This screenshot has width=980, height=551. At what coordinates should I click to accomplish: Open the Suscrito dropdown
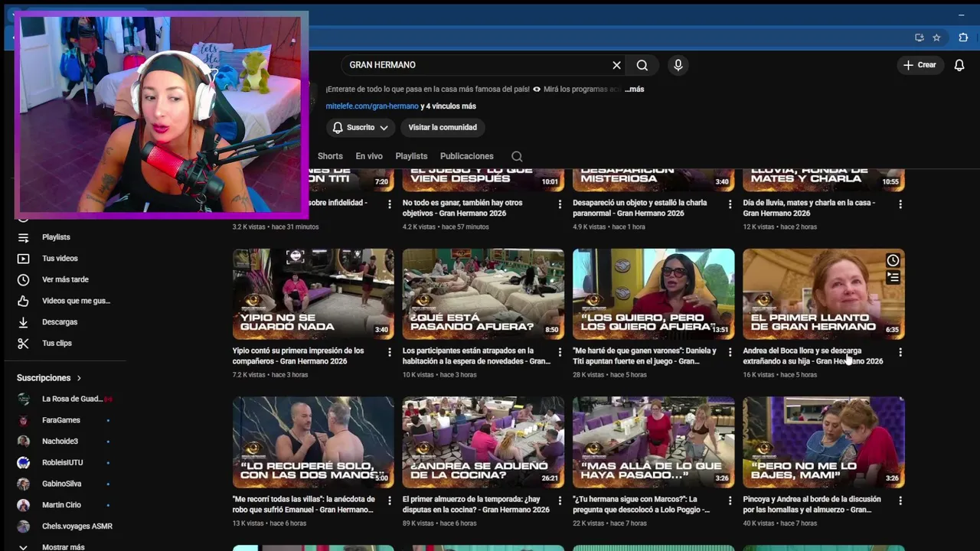tap(360, 128)
